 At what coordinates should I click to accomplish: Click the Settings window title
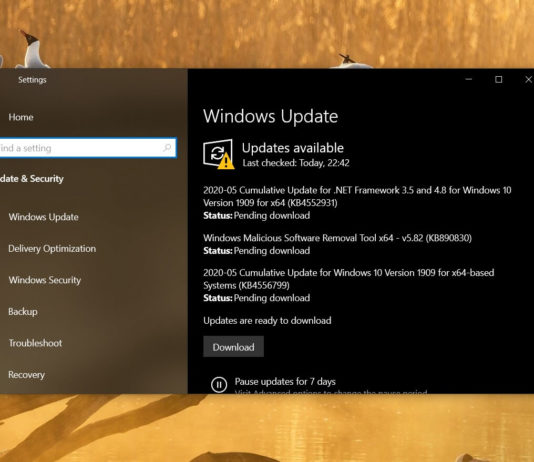[32, 80]
